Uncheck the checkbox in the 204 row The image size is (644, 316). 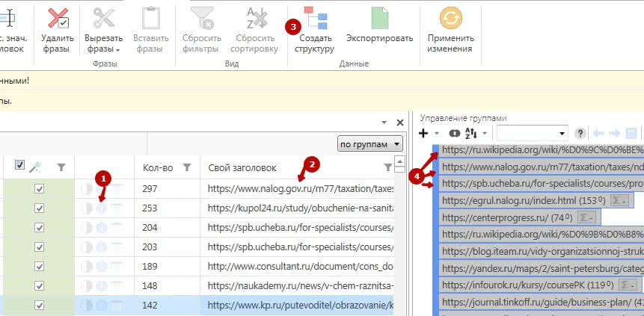click(39, 227)
